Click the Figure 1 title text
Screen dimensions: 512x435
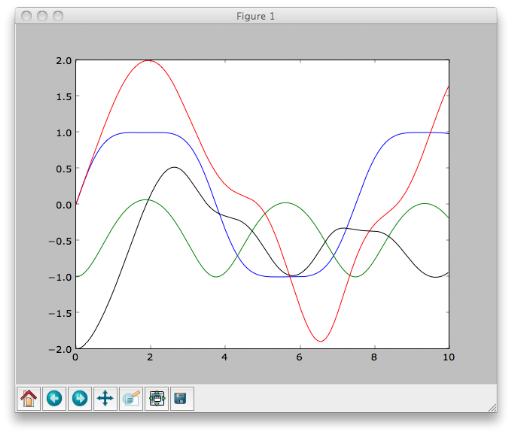[x=255, y=16]
